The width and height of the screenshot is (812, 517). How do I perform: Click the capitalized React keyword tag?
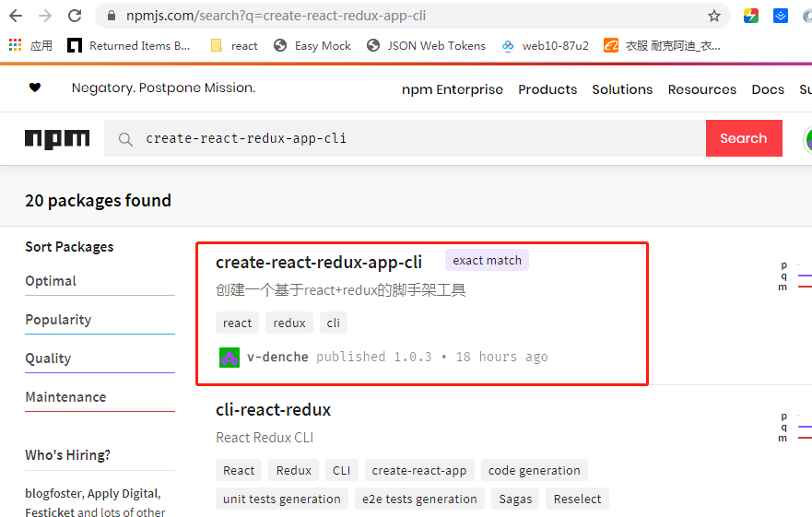click(238, 470)
